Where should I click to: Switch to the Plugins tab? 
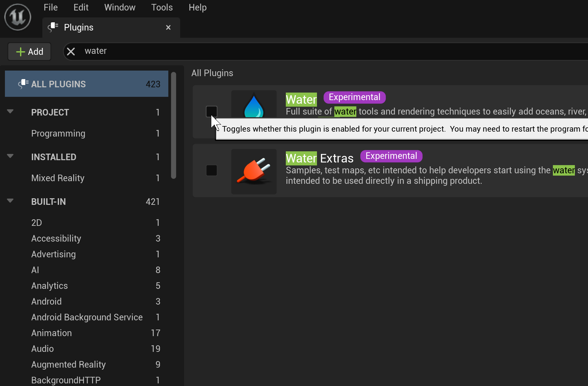point(111,28)
